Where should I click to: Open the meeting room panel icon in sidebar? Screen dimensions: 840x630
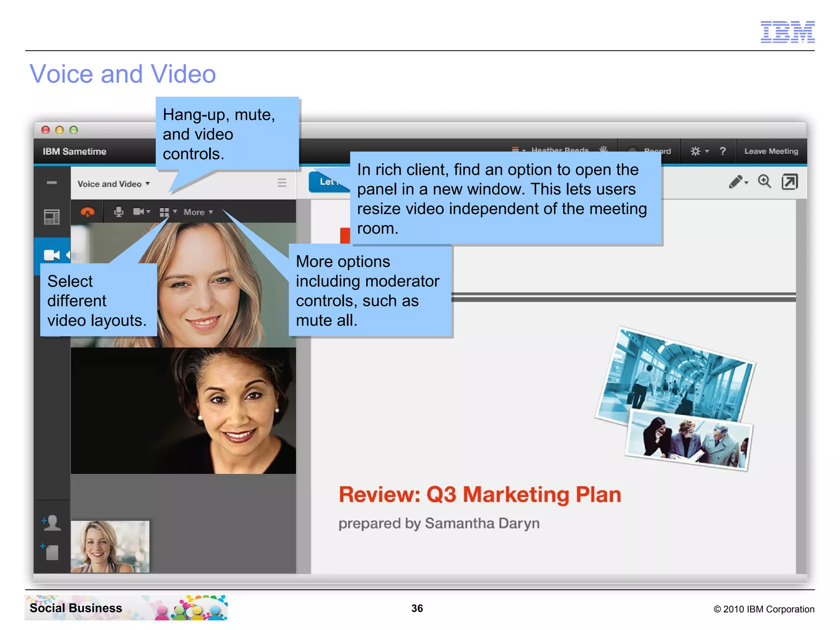52,217
